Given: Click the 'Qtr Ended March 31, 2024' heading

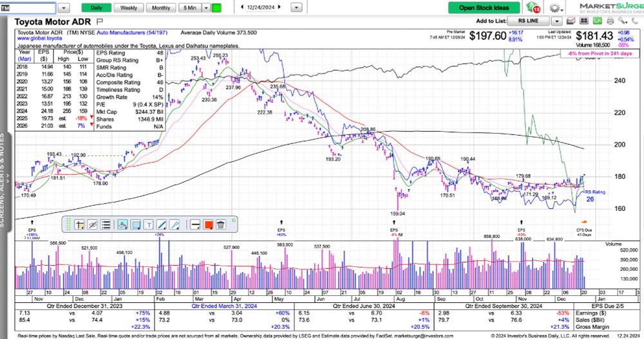Looking at the screenshot, I should coord(224,306).
